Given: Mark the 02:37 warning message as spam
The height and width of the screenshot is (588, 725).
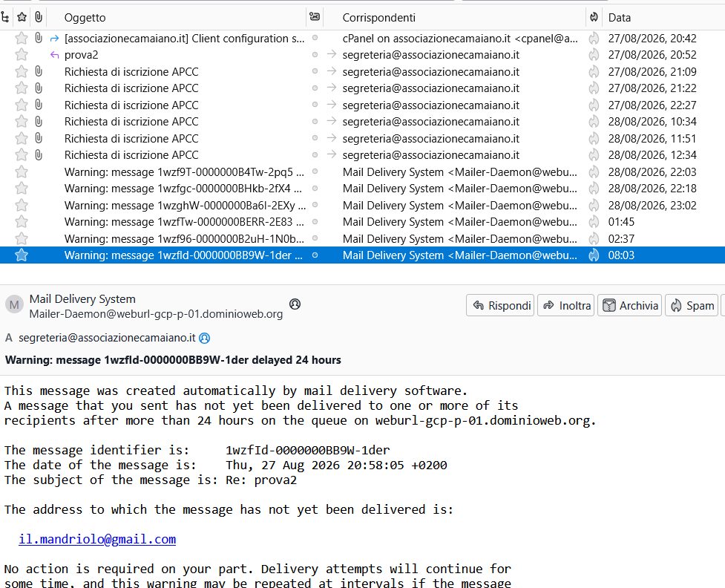Looking at the screenshot, I should [594, 239].
